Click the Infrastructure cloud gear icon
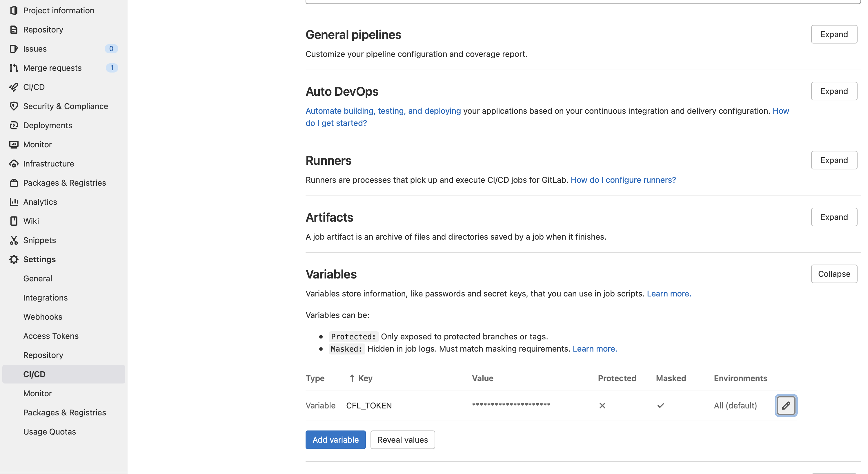Screen dimensions: 868x474 (14, 164)
